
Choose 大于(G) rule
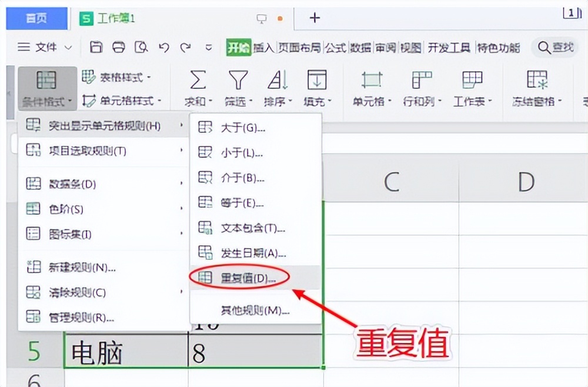click(x=256, y=128)
